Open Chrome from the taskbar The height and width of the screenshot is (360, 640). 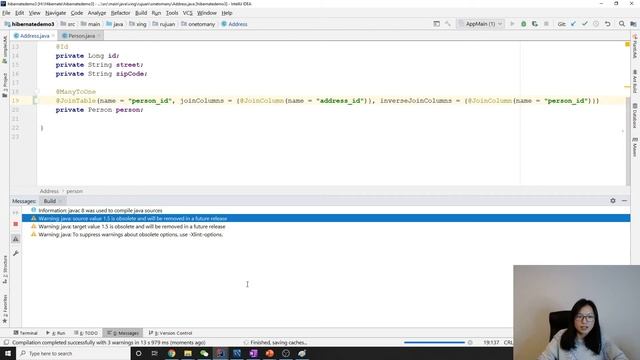171,353
